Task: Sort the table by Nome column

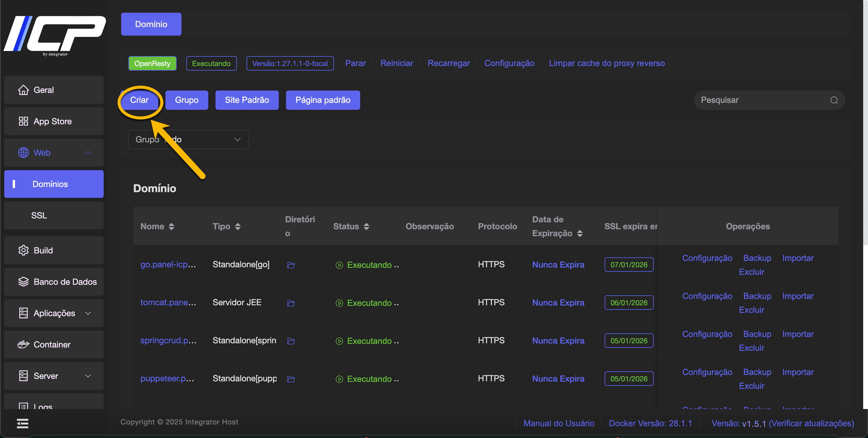Action: click(171, 226)
